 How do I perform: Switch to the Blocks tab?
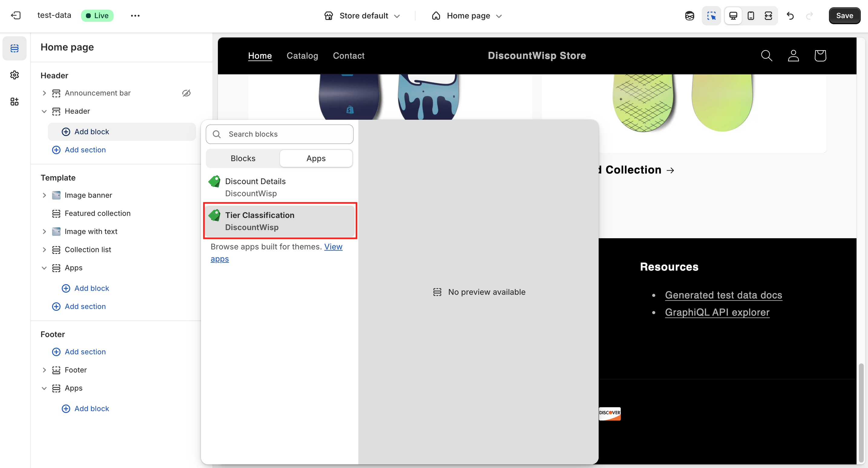pos(243,158)
